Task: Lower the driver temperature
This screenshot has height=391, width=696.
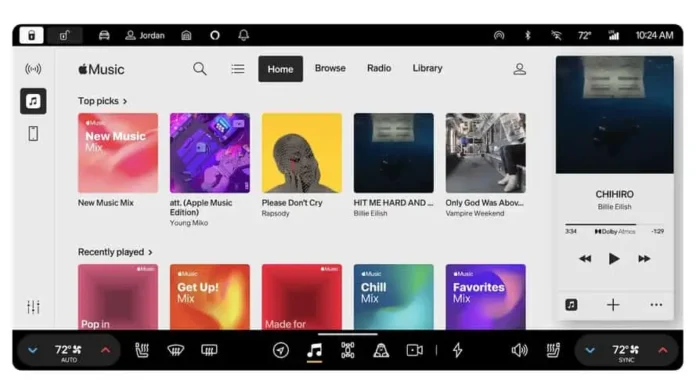Action: pos(32,350)
